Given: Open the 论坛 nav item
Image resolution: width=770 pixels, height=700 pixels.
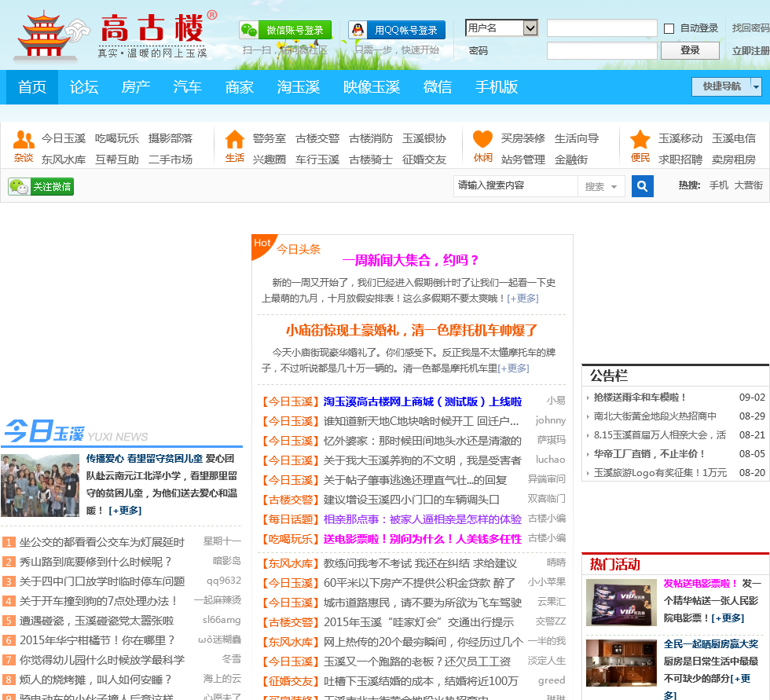Looking at the screenshot, I should [84, 87].
